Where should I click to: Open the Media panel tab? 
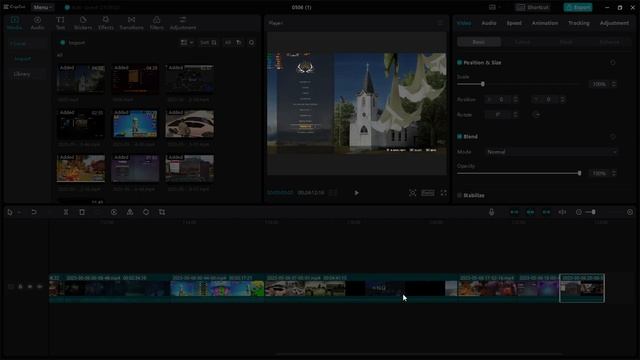(x=14, y=23)
